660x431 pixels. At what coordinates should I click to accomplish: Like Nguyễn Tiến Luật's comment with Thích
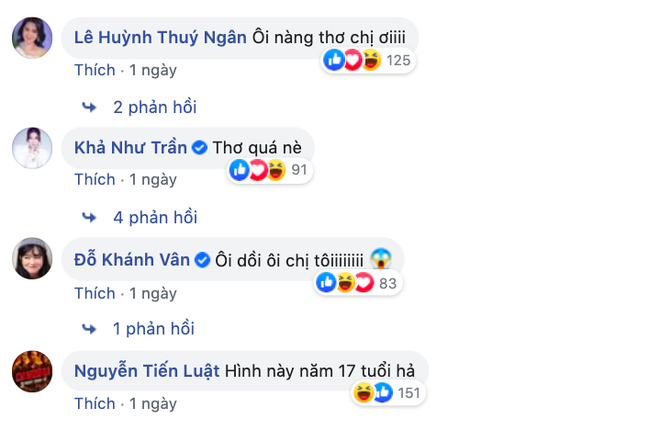tap(95, 403)
